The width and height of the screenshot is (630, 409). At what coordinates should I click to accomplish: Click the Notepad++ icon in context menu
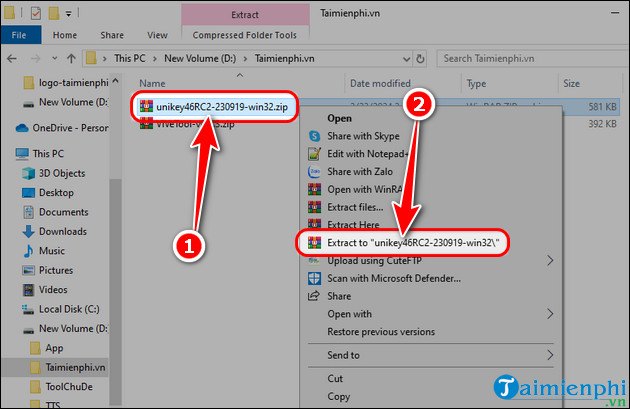[x=314, y=153]
